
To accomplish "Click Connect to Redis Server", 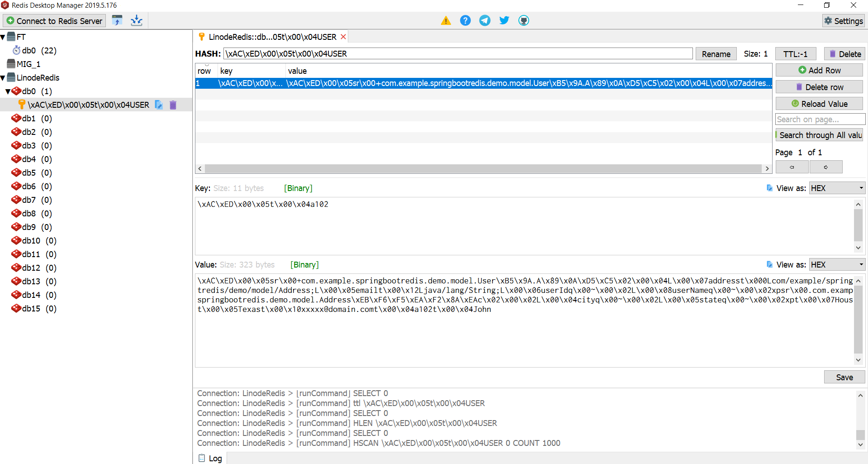I will [54, 21].
